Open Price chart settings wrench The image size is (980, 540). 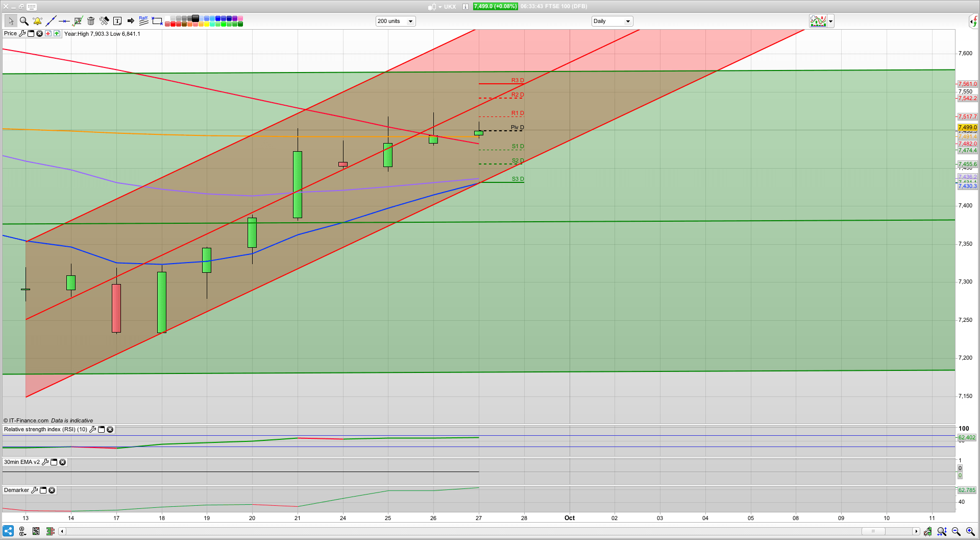(22, 34)
